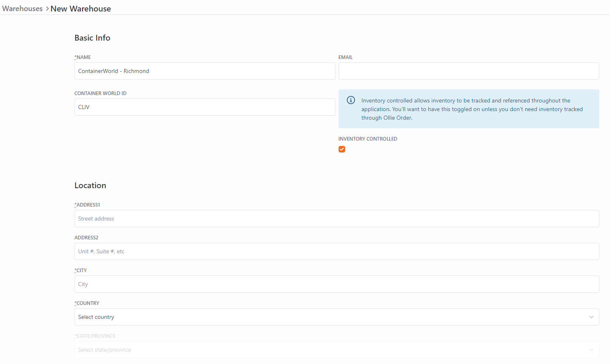Click the Location section heading
The height and width of the screenshot is (364, 610).
(90, 185)
